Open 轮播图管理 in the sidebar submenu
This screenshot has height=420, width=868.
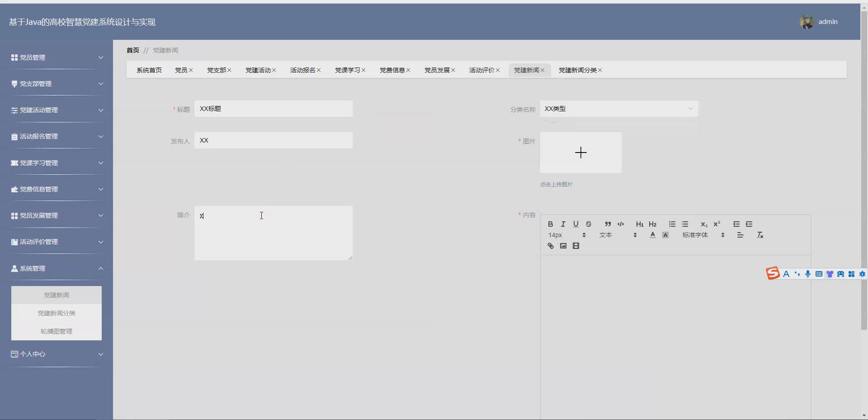57,331
